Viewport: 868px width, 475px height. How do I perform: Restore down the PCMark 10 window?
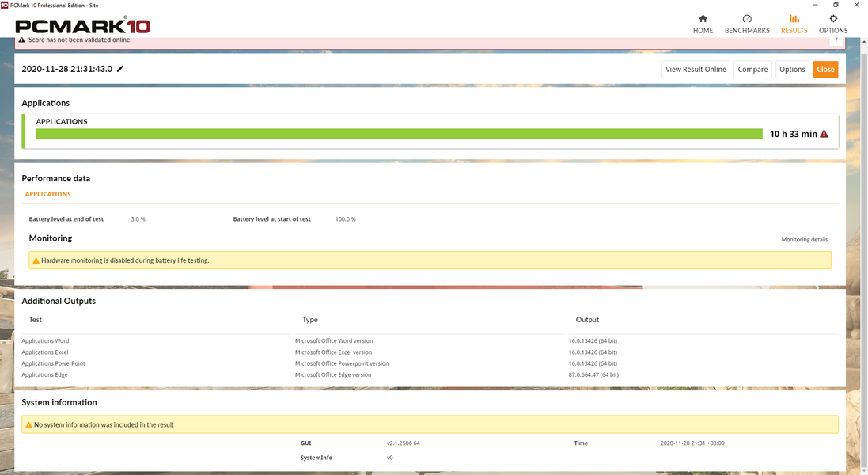coord(836,5)
